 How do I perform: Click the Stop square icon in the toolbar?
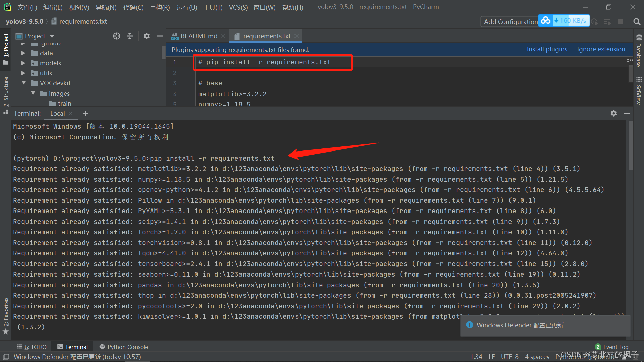click(621, 22)
